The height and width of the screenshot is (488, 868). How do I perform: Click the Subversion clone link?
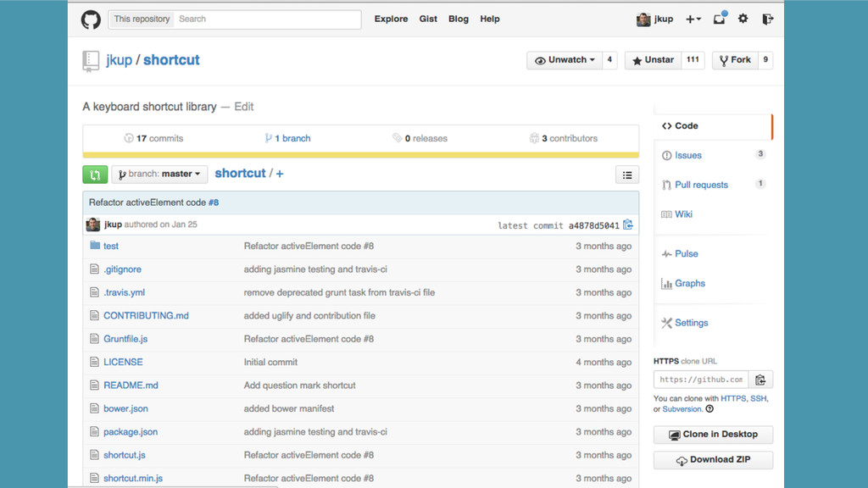click(682, 409)
